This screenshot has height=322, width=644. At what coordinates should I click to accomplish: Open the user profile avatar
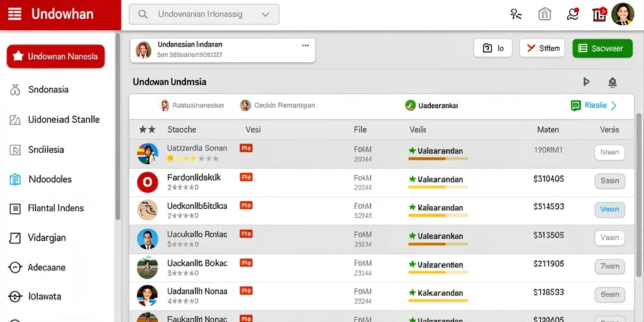623,14
